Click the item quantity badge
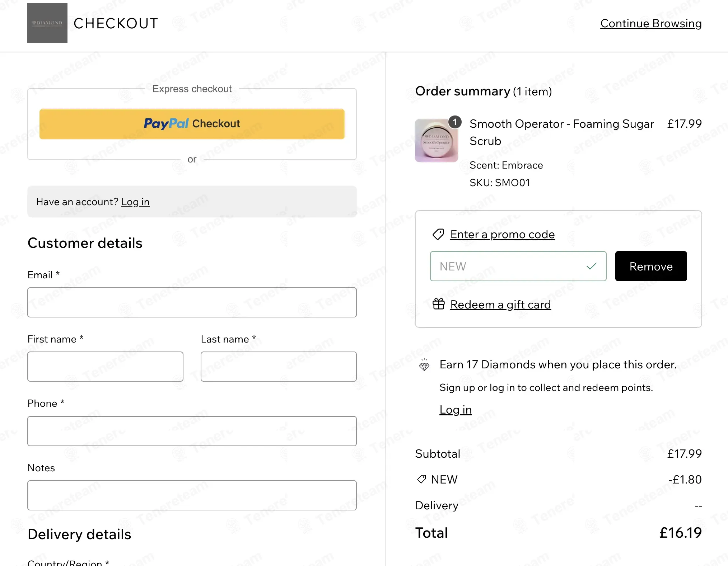Screen dimensions: 728x566 pyautogui.click(x=455, y=122)
